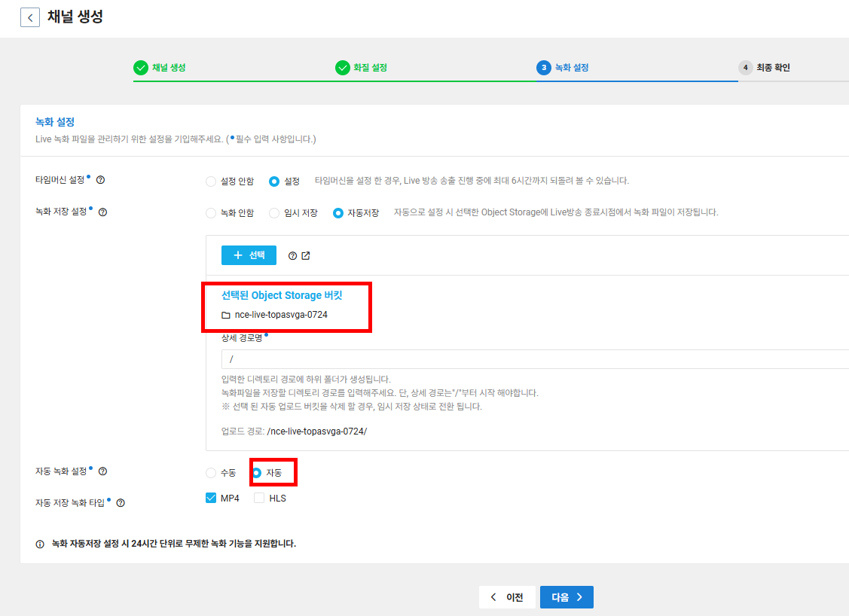Open the help tooltip beside 자동 녹화 설정
Screen dimensions: 849x616
click(x=101, y=471)
